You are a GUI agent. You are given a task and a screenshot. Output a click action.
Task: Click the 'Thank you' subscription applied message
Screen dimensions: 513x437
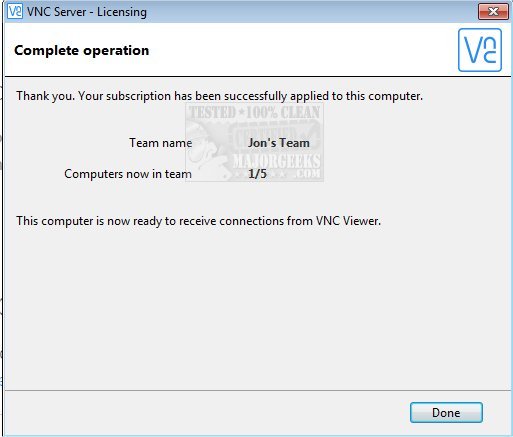click(220, 96)
